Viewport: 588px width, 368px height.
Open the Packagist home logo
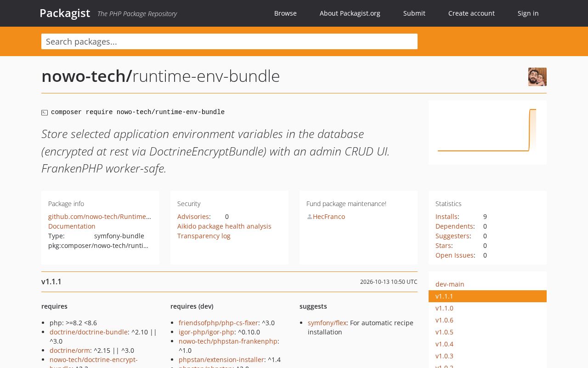click(x=65, y=13)
